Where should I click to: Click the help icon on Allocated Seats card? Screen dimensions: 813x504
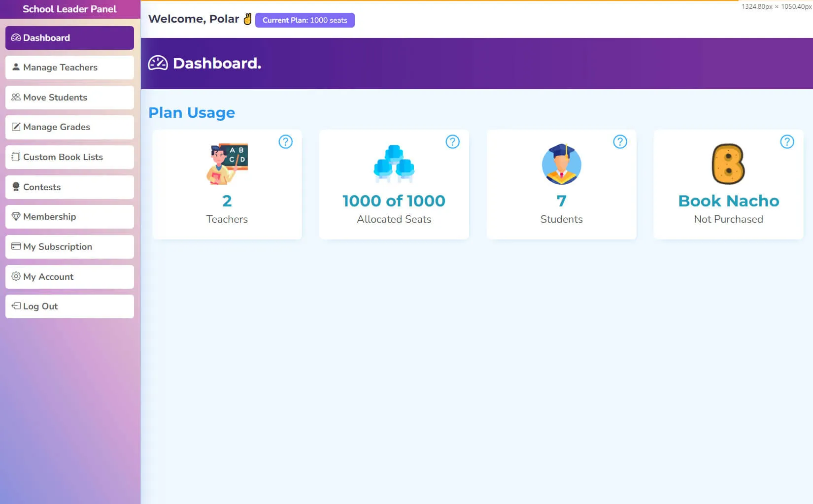click(x=452, y=142)
